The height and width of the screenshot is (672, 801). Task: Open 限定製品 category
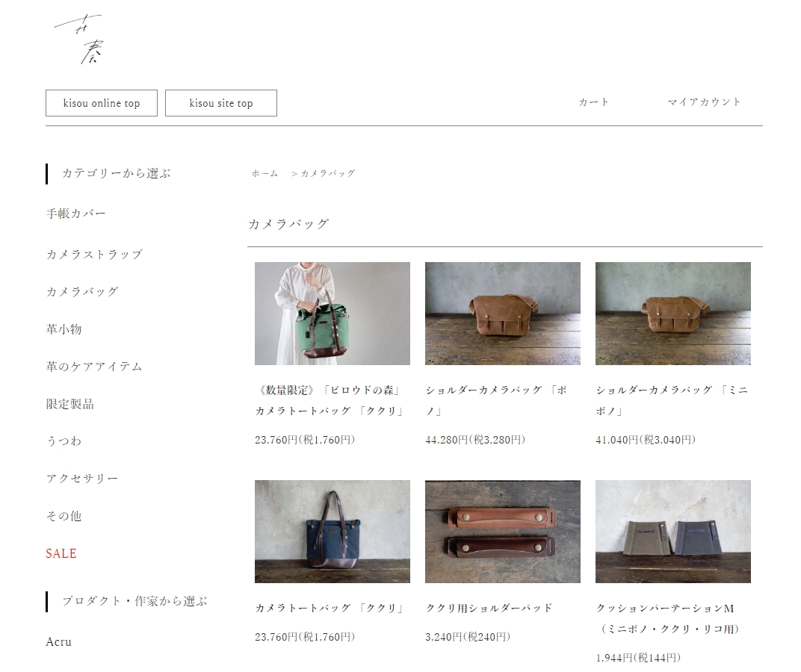click(70, 405)
